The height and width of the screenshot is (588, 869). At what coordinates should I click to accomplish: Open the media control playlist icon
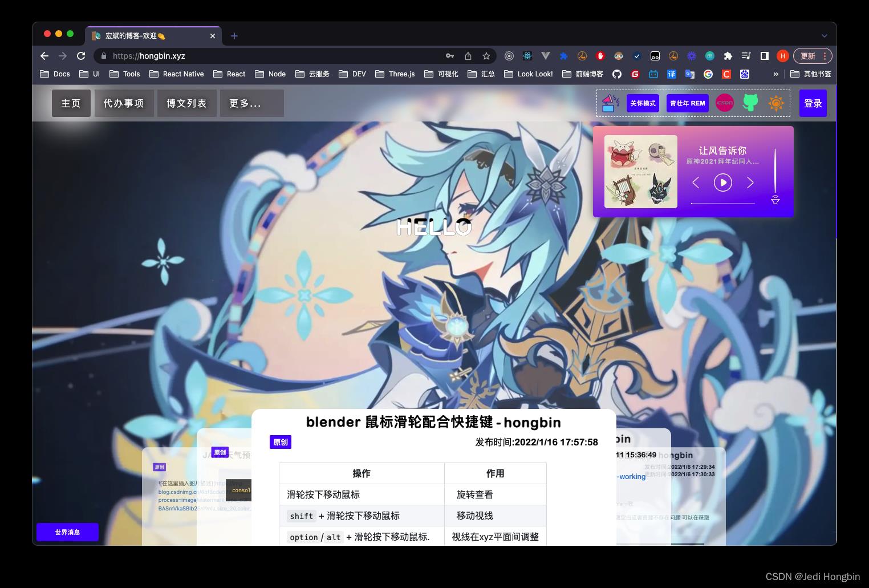[x=746, y=56]
